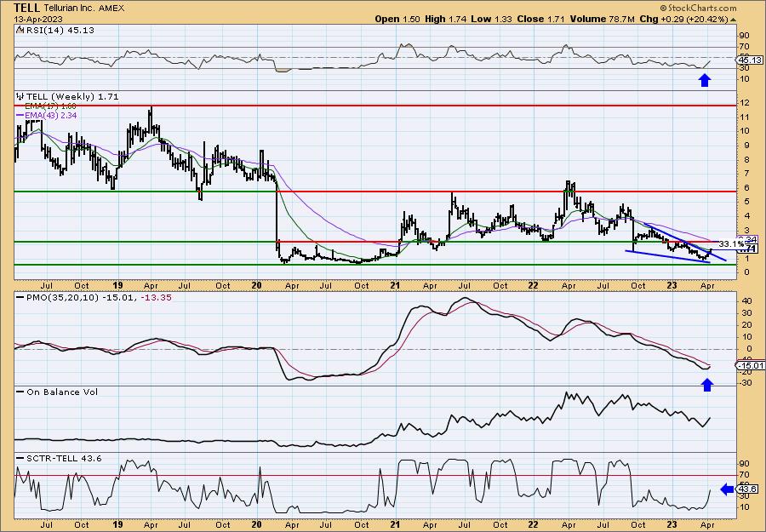The image size is (766, 532).
Task: Click the -15.01 PMO value tag on the right axis
Action: click(750, 365)
